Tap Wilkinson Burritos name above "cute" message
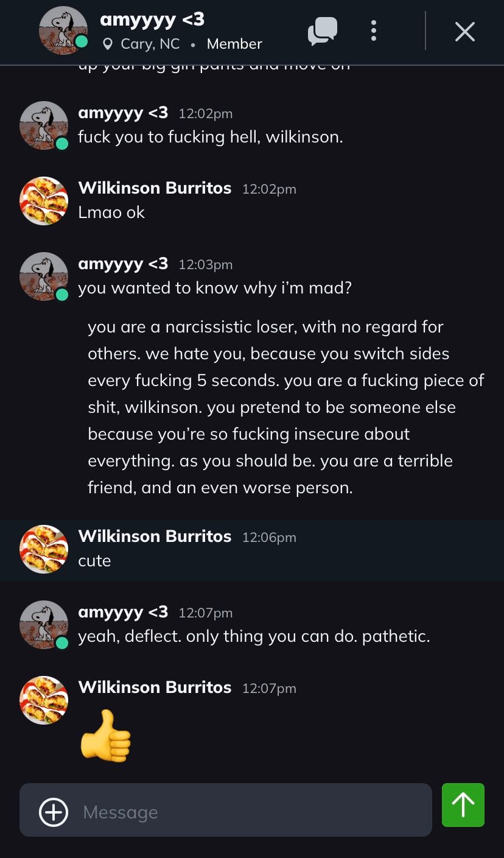Viewport: 504px width, 858px height. [155, 536]
